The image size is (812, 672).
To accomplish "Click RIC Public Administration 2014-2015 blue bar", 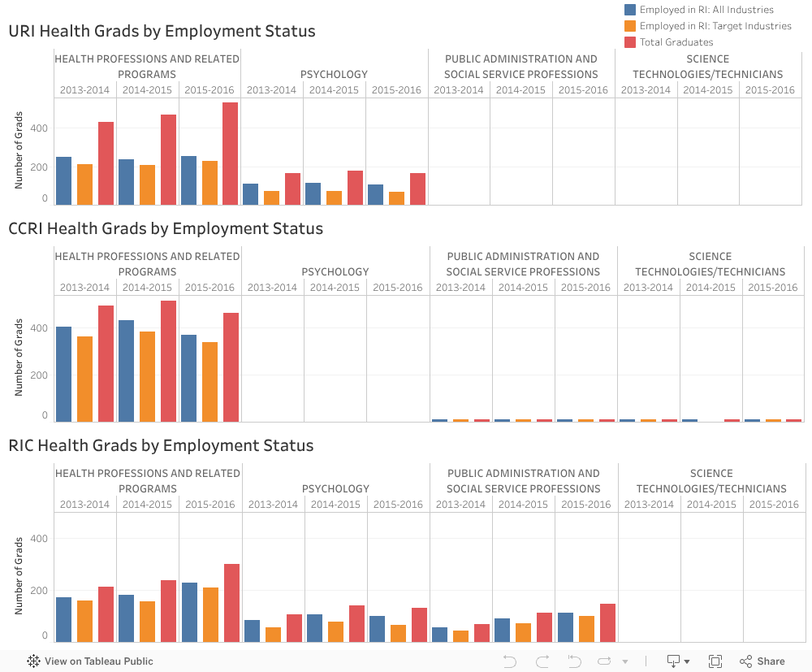I will [x=503, y=630].
